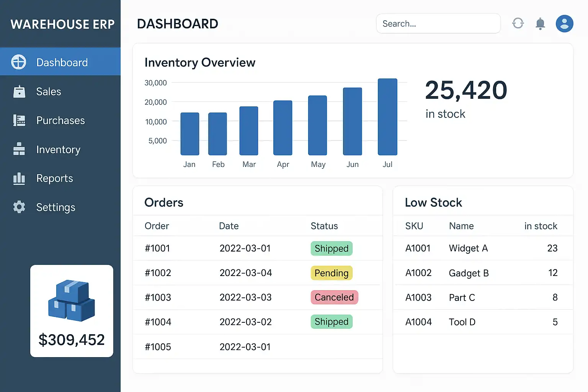This screenshot has width=588, height=392.
Task: Click the Shipped badge for order #1001
Action: [x=331, y=248]
